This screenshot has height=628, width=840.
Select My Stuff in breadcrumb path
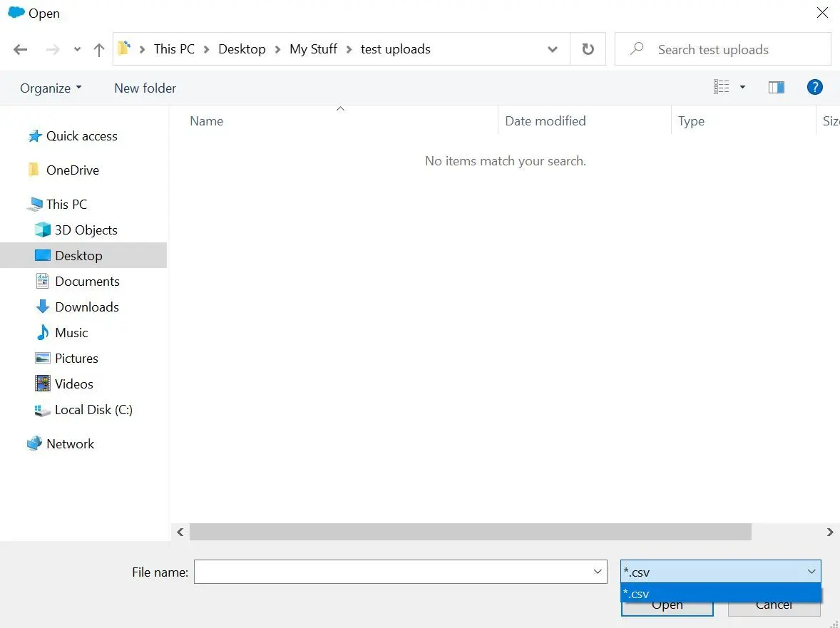(x=313, y=49)
